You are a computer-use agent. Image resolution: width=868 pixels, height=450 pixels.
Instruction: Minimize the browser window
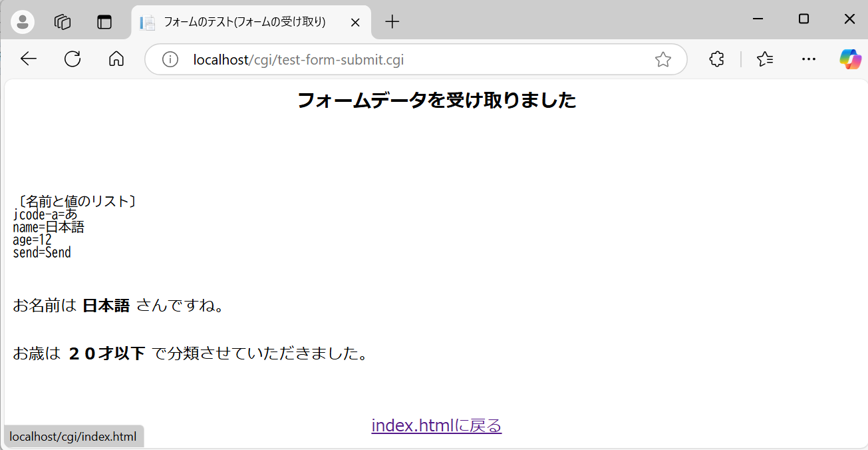click(757, 19)
